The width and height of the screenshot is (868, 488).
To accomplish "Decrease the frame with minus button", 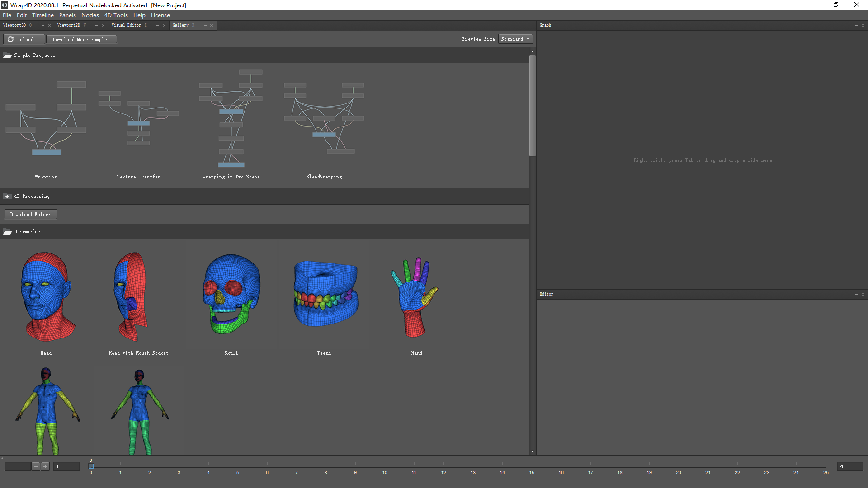I will coord(36,466).
